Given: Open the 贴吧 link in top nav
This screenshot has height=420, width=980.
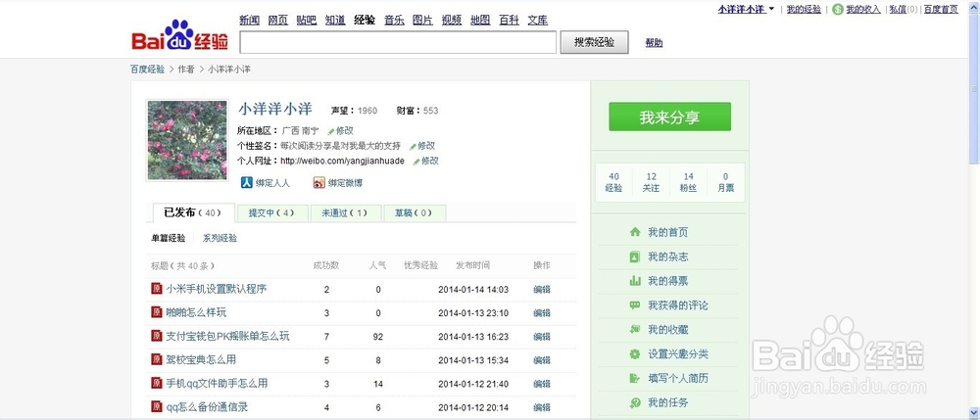Looking at the screenshot, I should [306, 20].
